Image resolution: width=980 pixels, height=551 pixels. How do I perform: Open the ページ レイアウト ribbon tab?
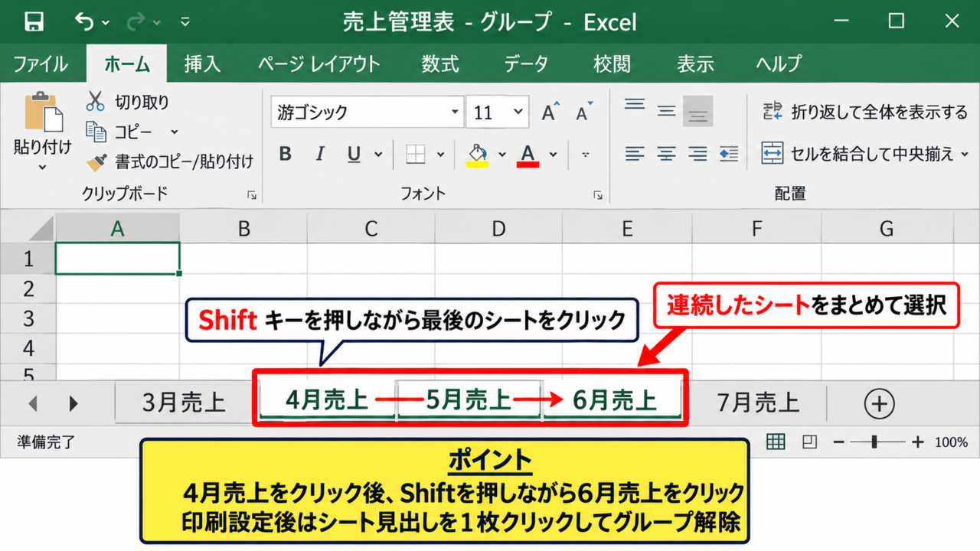coord(318,64)
